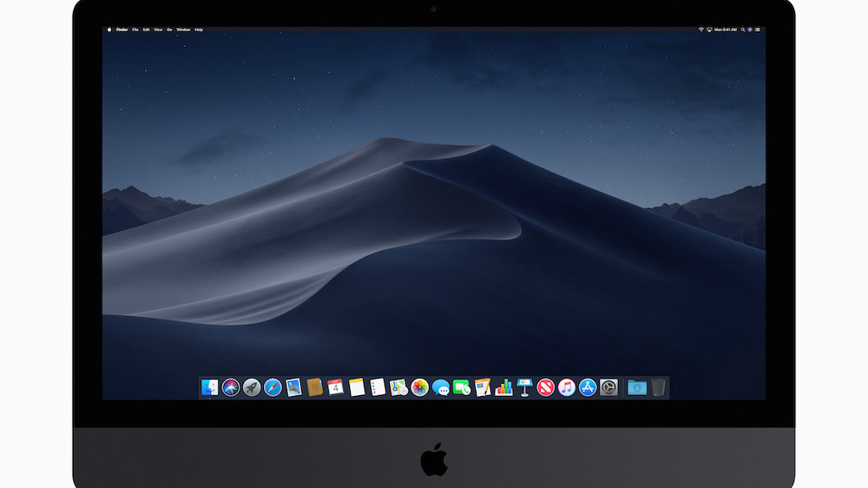Open the Maps app in Dock
868x488 pixels.
398,387
